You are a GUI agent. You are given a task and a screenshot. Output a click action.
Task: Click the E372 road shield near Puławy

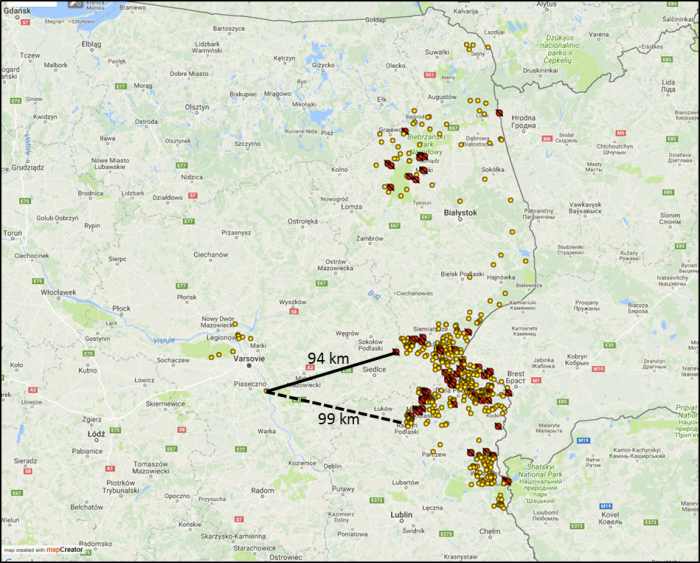pos(377,500)
